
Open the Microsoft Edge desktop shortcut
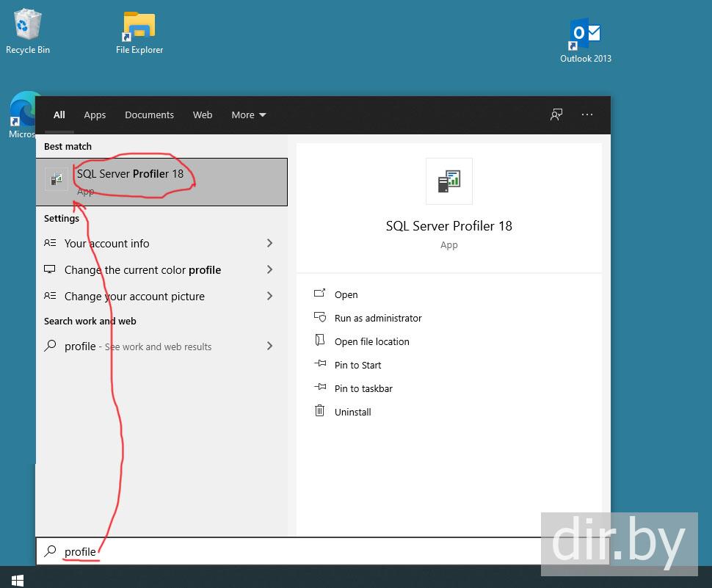point(21,115)
